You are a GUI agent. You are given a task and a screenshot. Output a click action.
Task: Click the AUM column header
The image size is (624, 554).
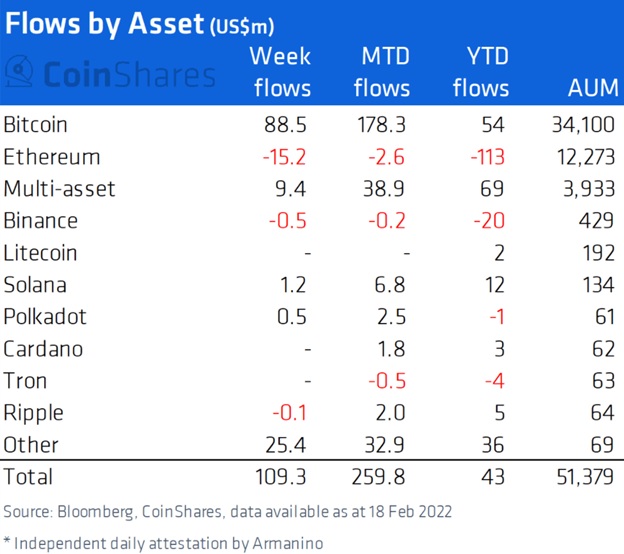click(589, 88)
